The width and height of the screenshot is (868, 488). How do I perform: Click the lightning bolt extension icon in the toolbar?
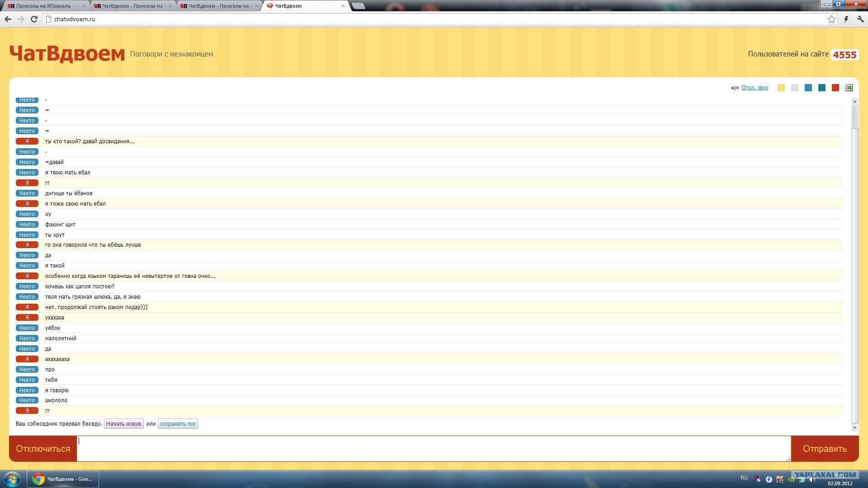pos(846,19)
